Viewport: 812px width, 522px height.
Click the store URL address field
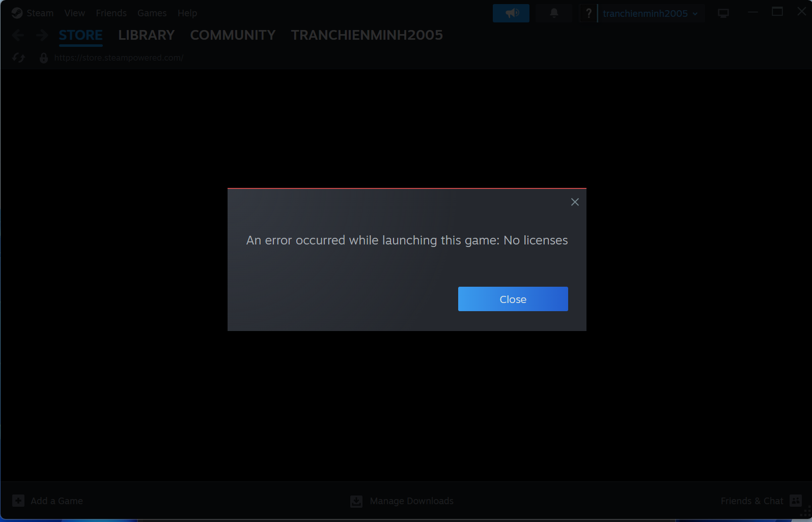pos(119,58)
